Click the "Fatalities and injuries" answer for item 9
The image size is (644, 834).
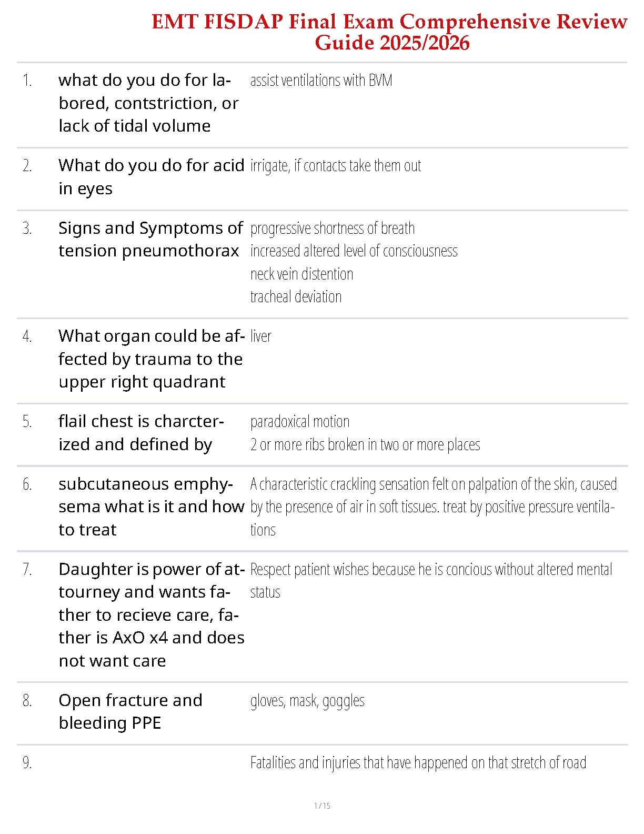tap(418, 763)
